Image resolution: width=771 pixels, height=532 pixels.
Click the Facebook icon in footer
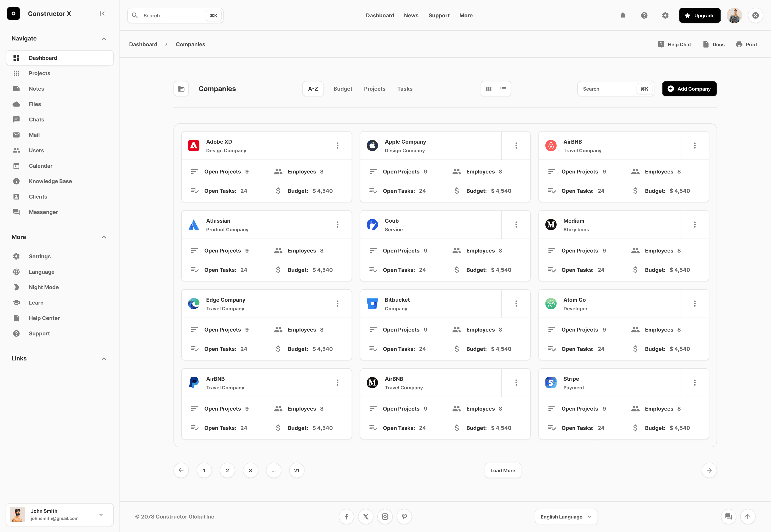pyautogui.click(x=346, y=516)
